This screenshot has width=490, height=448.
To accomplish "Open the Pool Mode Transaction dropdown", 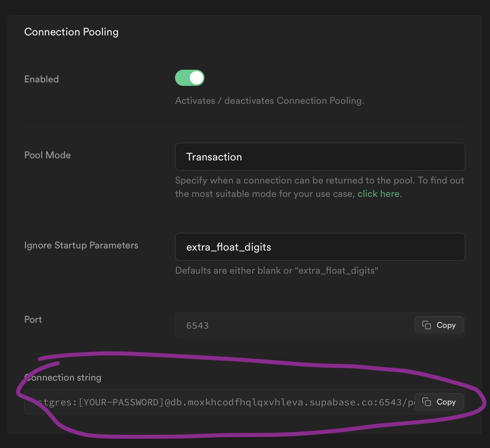I will pyautogui.click(x=320, y=157).
